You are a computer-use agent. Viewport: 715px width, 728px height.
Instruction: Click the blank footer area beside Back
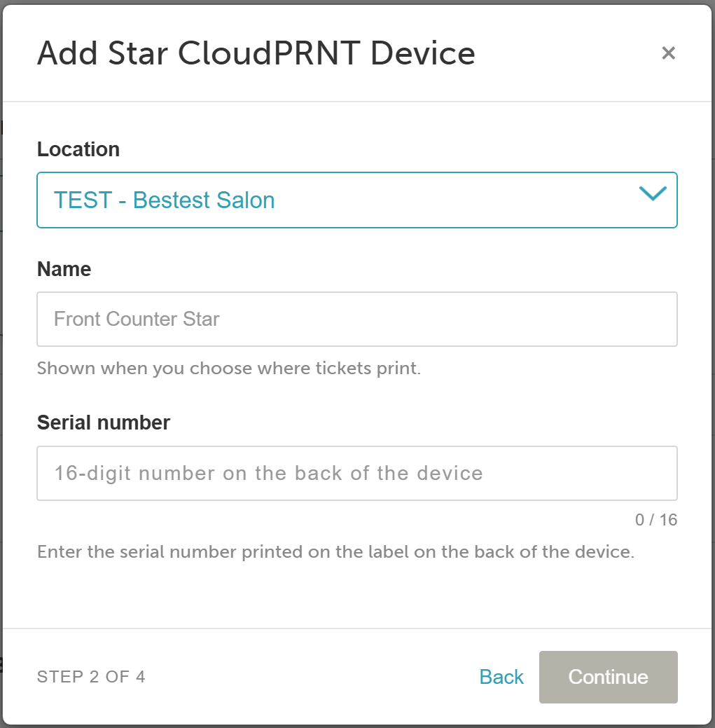311,677
